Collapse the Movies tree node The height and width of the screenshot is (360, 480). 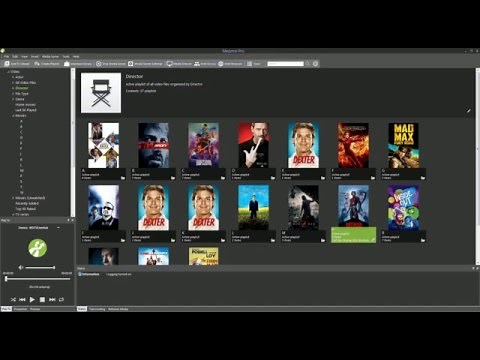[13, 116]
